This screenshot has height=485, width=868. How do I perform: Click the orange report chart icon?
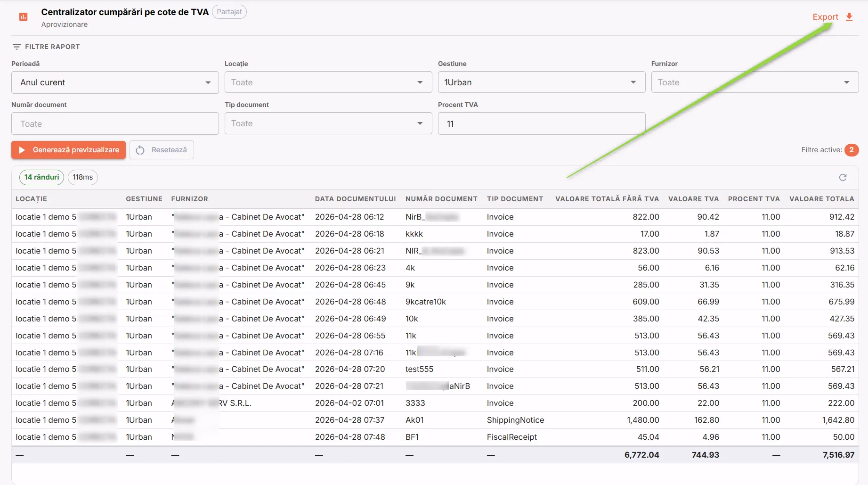coord(23,17)
